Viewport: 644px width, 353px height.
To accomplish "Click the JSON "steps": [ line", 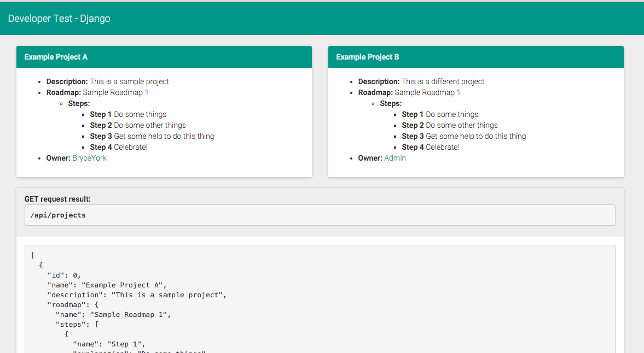I will click(x=77, y=325).
